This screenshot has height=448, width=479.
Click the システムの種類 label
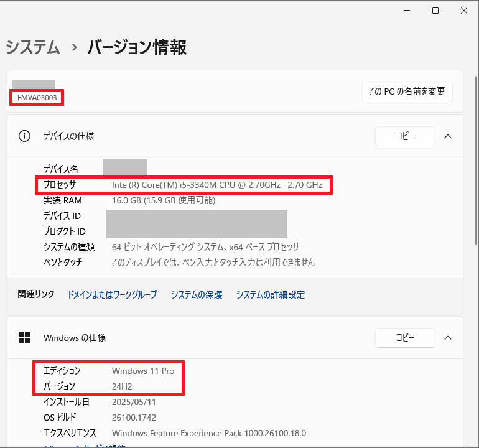69,247
